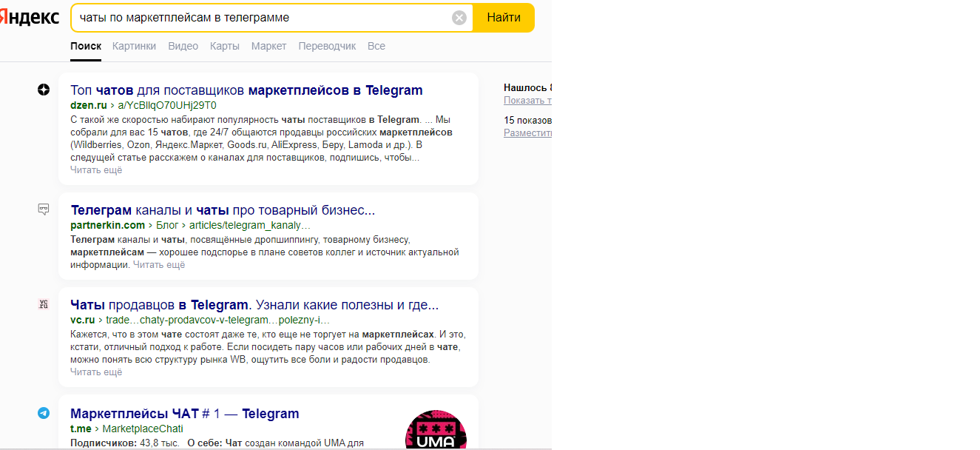Expand the Все services menu
Image resolution: width=980 pixels, height=450 pixels.
376,46
